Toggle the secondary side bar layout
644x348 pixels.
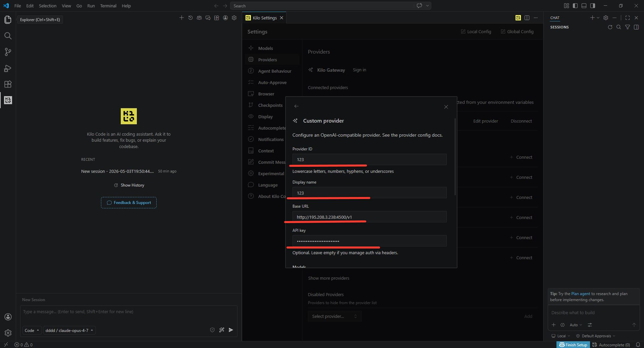click(x=593, y=6)
